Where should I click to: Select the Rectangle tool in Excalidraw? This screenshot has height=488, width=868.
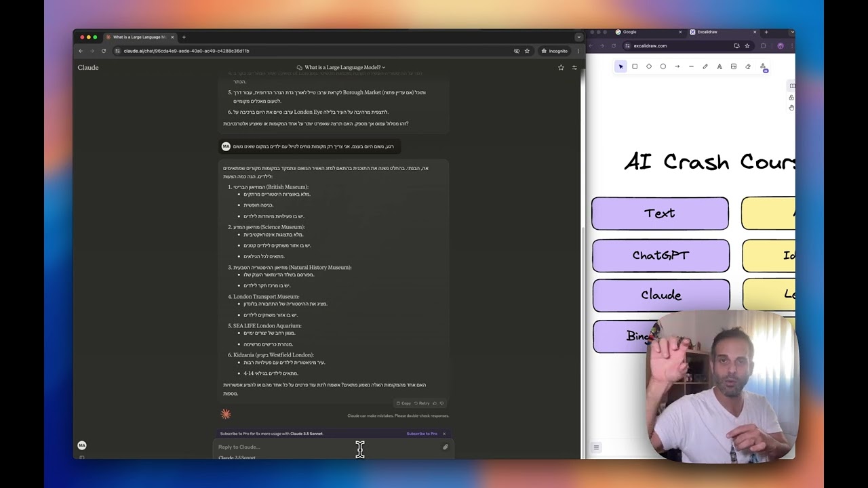coord(635,66)
